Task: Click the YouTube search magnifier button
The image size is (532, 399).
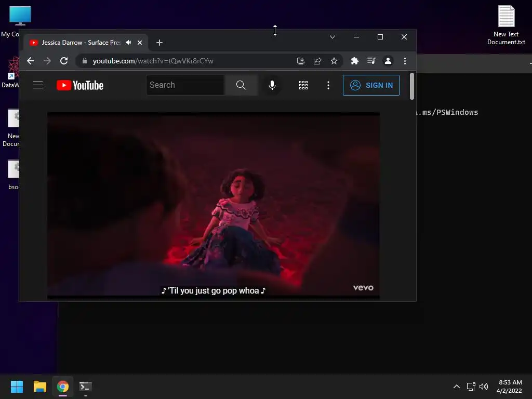Action: (241, 85)
